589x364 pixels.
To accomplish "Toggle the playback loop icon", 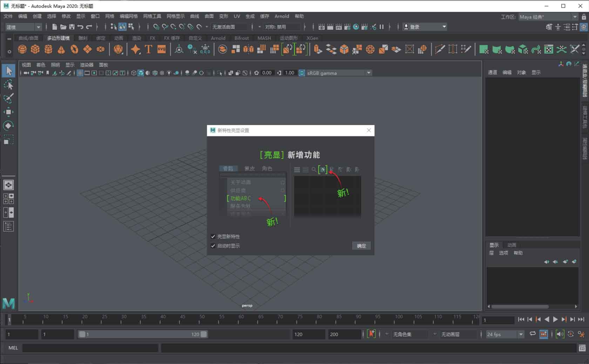I will tap(533, 334).
